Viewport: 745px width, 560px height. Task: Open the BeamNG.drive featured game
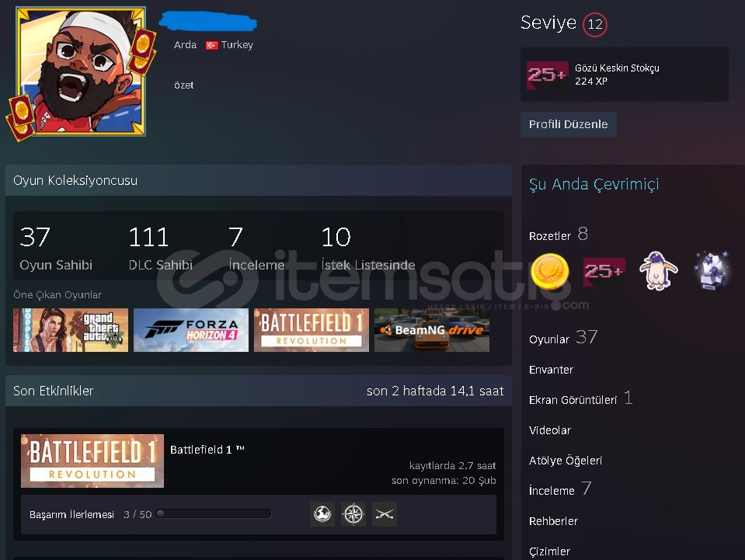click(x=432, y=330)
